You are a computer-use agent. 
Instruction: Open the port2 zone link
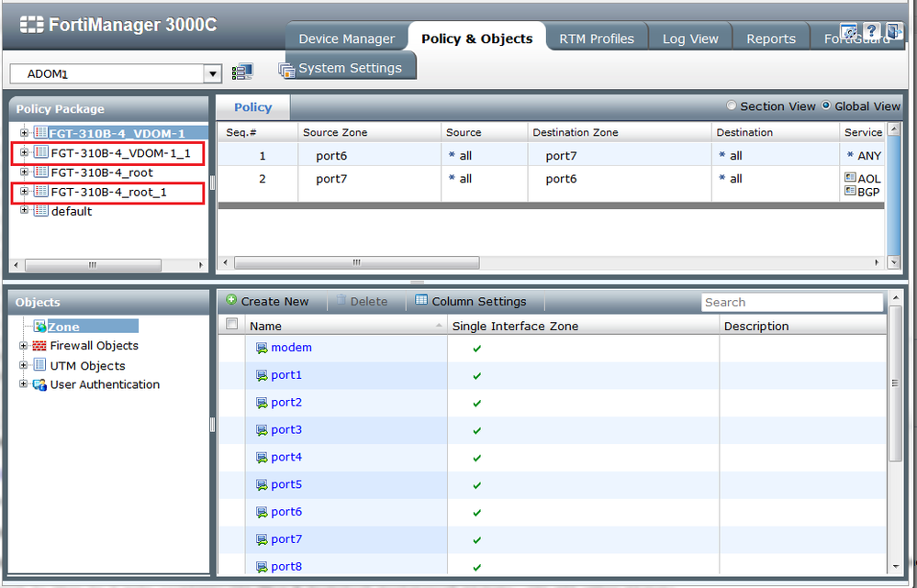tap(286, 403)
